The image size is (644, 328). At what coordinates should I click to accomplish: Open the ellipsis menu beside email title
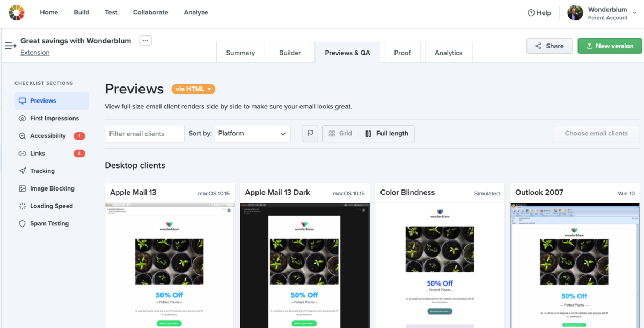(x=145, y=41)
